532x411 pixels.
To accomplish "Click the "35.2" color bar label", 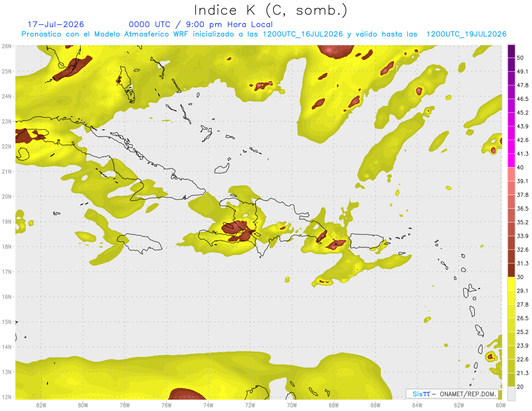I will 523,222.
